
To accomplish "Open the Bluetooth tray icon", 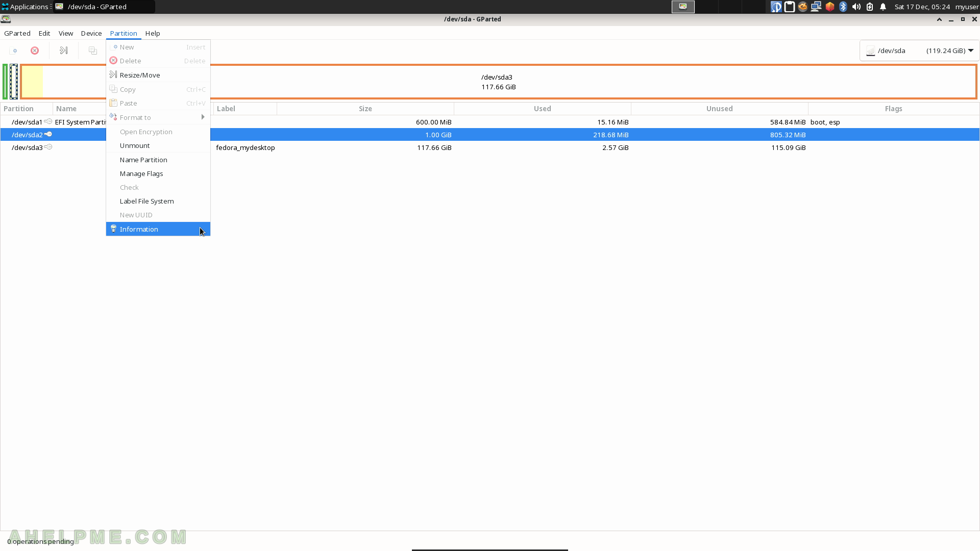I will coord(843,7).
